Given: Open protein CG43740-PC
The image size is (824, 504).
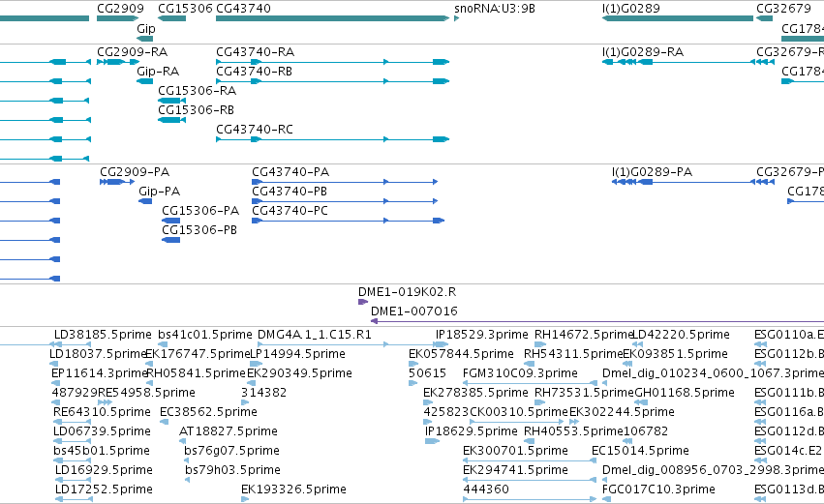Looking at the screenshot, I should point(290,211).
